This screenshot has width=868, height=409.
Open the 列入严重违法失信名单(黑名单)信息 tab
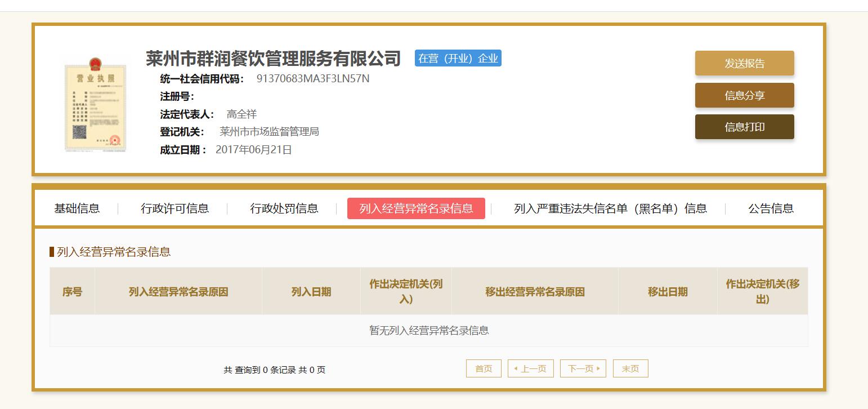tap(610, 208)
